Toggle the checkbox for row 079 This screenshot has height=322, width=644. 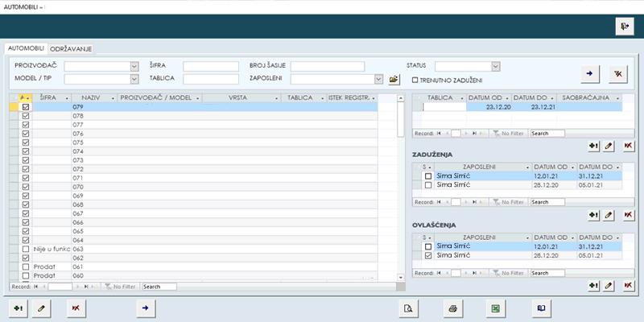click(26, 106)
